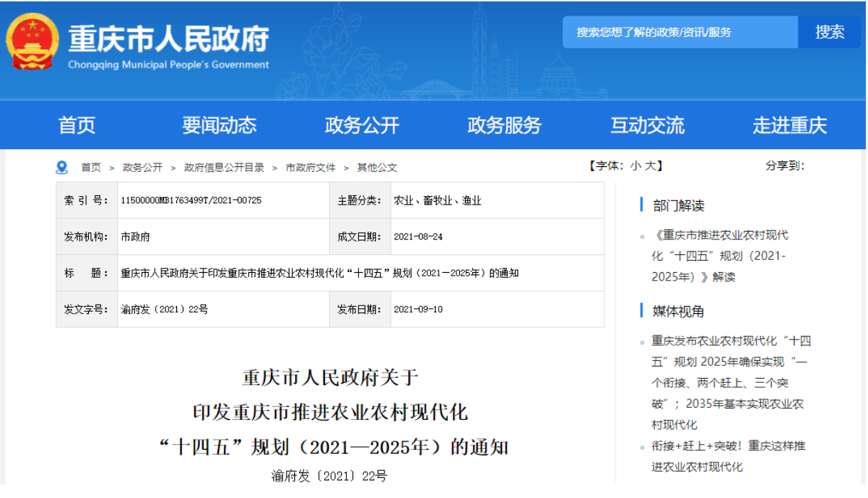Screen dimensions: 868x498
Task: Select the 互动交流 navigation item
Action: click(x=647, y=126)
